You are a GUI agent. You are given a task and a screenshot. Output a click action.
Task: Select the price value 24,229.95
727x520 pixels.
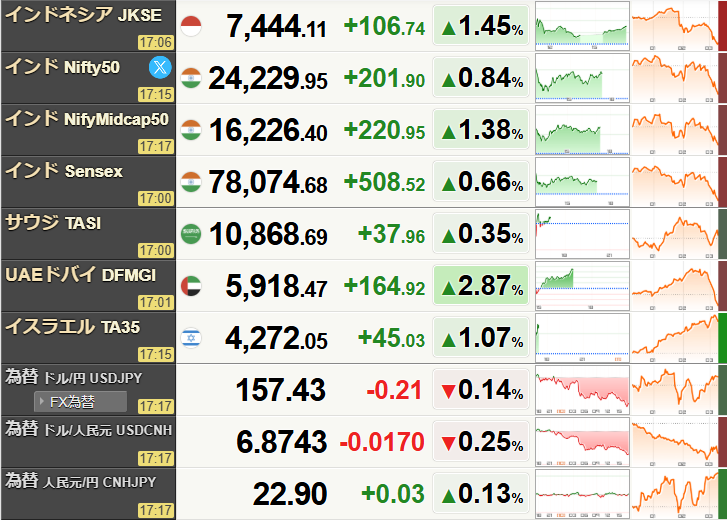click(x=268, y=78)
